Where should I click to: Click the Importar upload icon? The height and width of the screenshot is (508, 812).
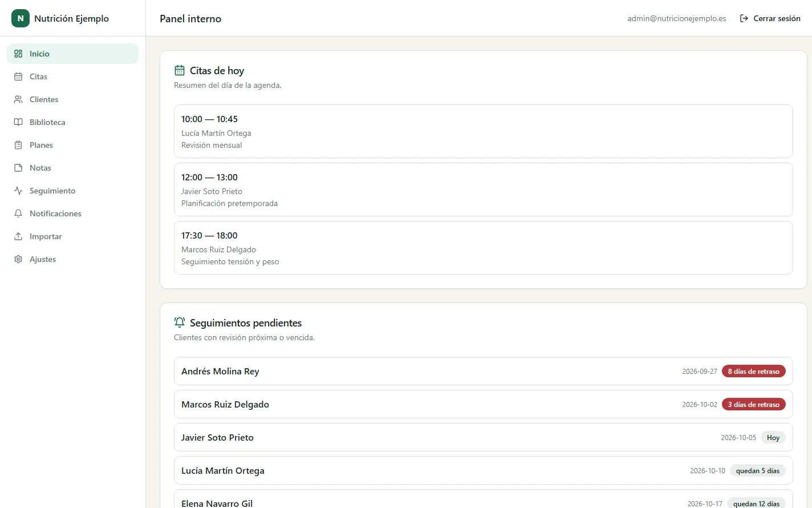tap(18, 236)
